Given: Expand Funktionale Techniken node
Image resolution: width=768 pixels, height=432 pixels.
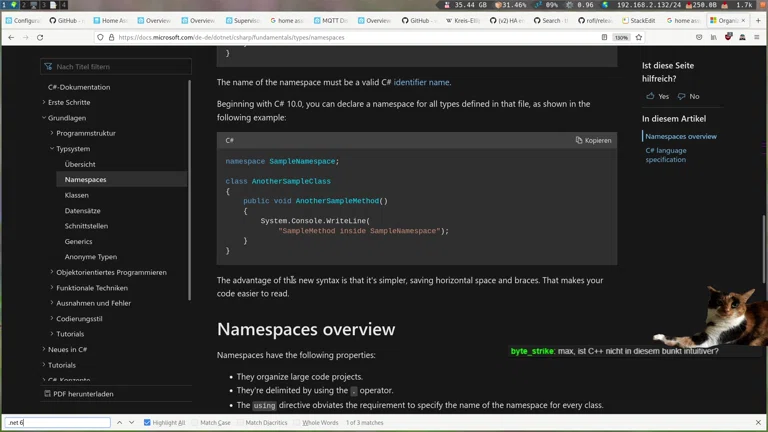Looking at the screenshot, I should [x=52, y=288].
